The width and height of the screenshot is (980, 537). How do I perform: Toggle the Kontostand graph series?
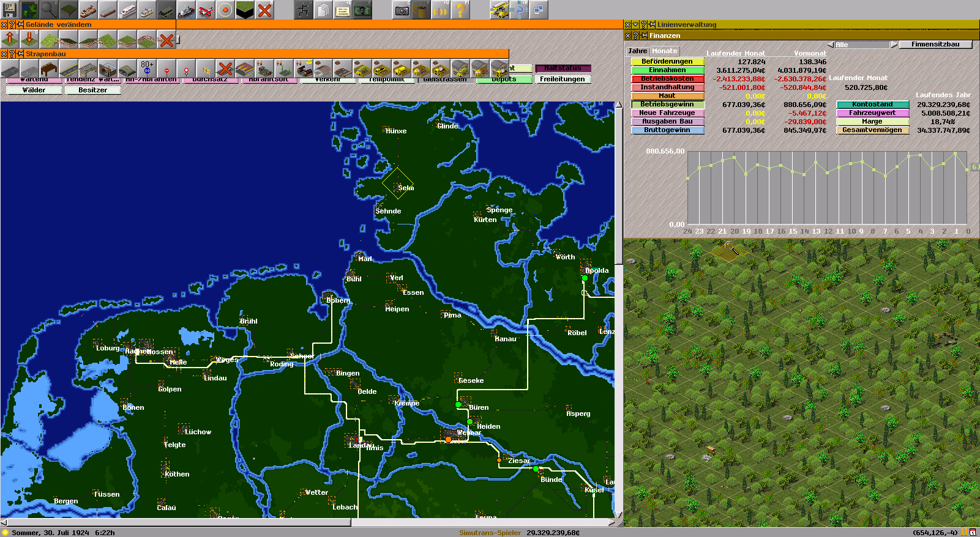(x=872, y=105)
